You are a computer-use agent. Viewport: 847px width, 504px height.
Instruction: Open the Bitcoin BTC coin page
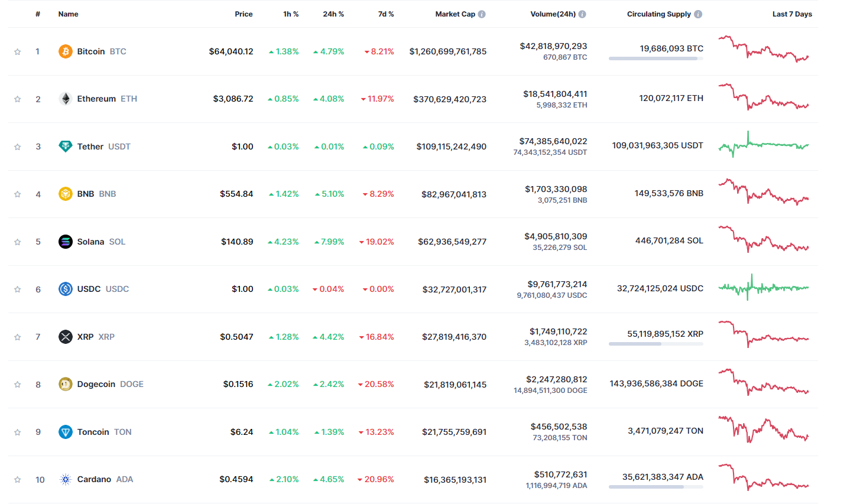(102, 51)
